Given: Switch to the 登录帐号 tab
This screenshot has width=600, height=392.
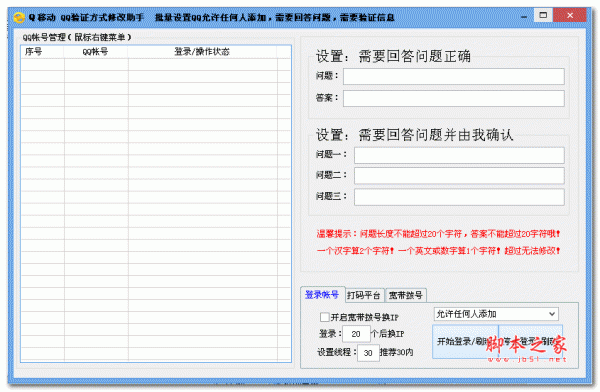Looking at the screenshot, I should coord(322,295).
